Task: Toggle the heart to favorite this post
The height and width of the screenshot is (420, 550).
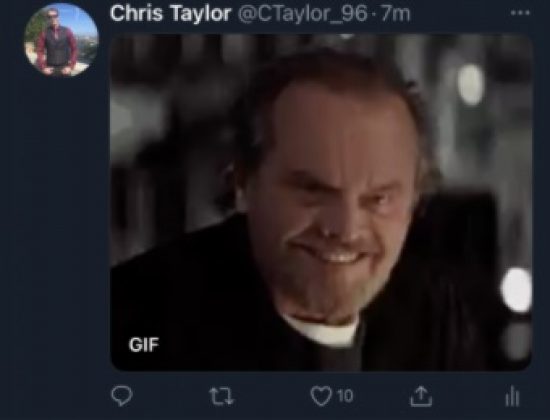Action: pos(321,396)
